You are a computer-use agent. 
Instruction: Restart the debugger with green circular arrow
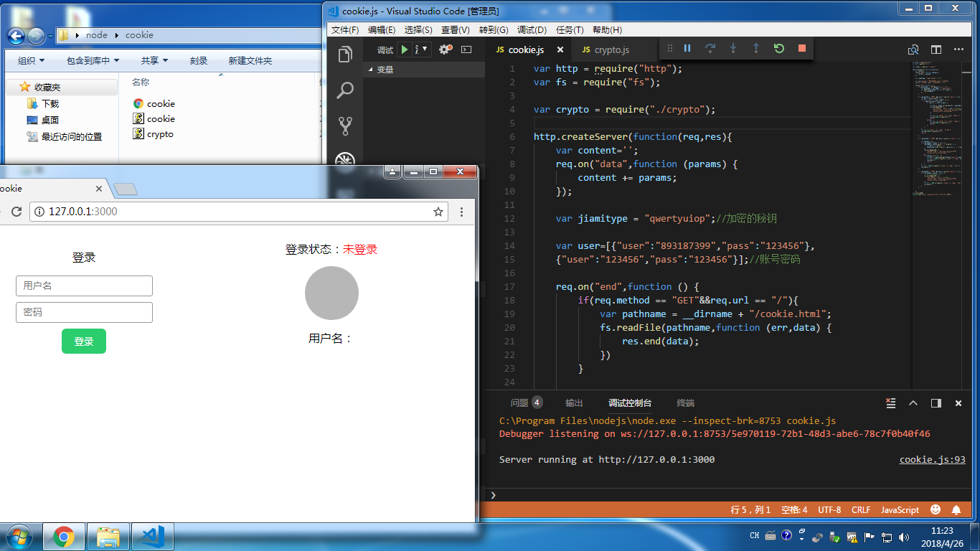(779, 48)
